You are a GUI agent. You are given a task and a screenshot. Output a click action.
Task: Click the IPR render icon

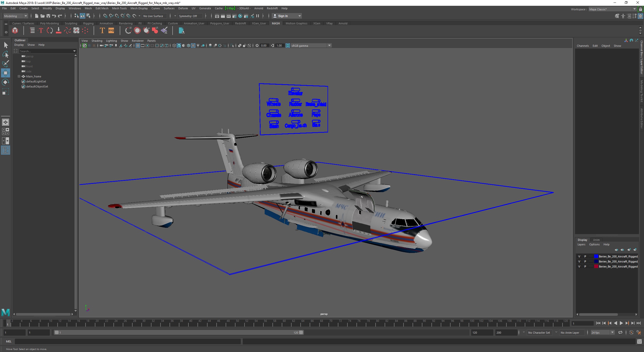pos(228,16)
